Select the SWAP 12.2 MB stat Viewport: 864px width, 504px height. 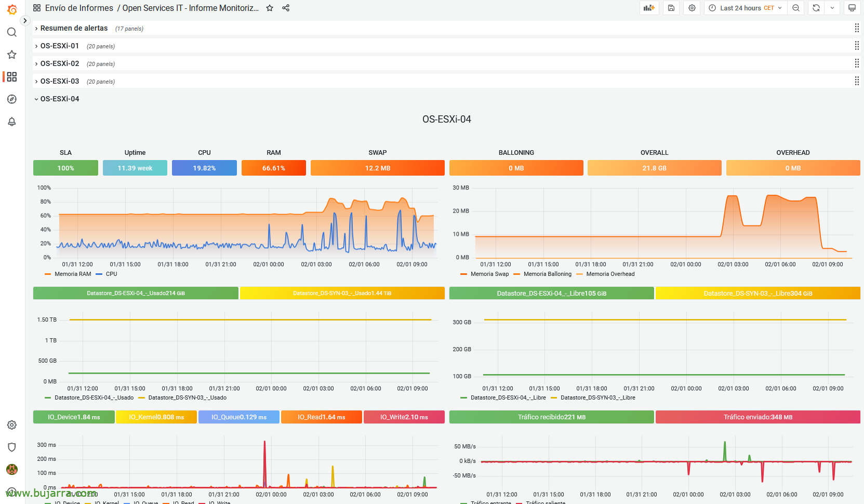click(x=378, y=168)
